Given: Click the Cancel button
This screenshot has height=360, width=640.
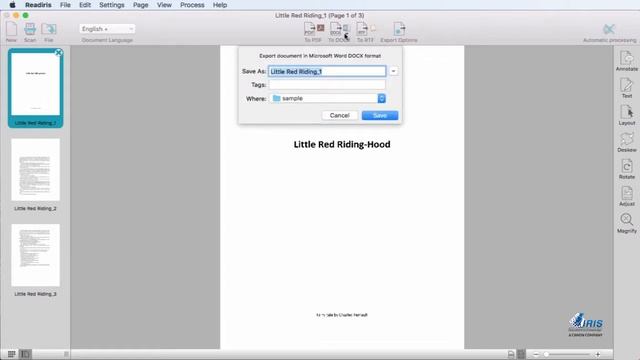Looking at the screenshot, I should (x=340, y=116).
